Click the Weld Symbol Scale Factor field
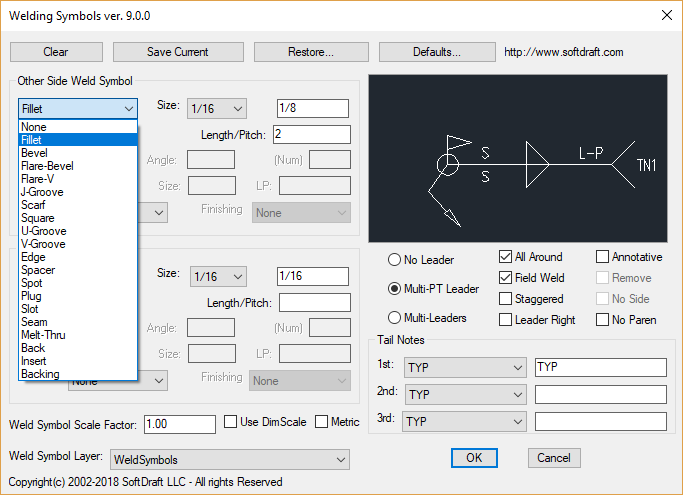The image size is (683, 495). click(x=180, y=424)
